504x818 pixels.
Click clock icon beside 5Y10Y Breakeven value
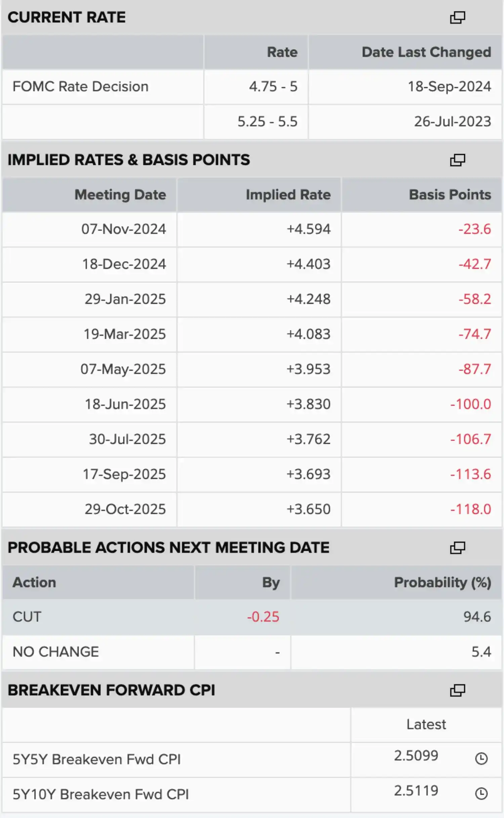[x=481, y=793]
